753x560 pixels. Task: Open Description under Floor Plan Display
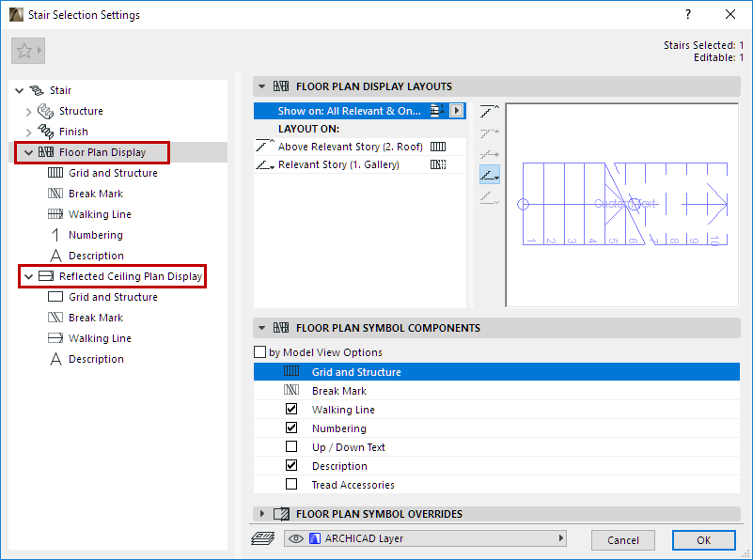[x=96, y=256]
